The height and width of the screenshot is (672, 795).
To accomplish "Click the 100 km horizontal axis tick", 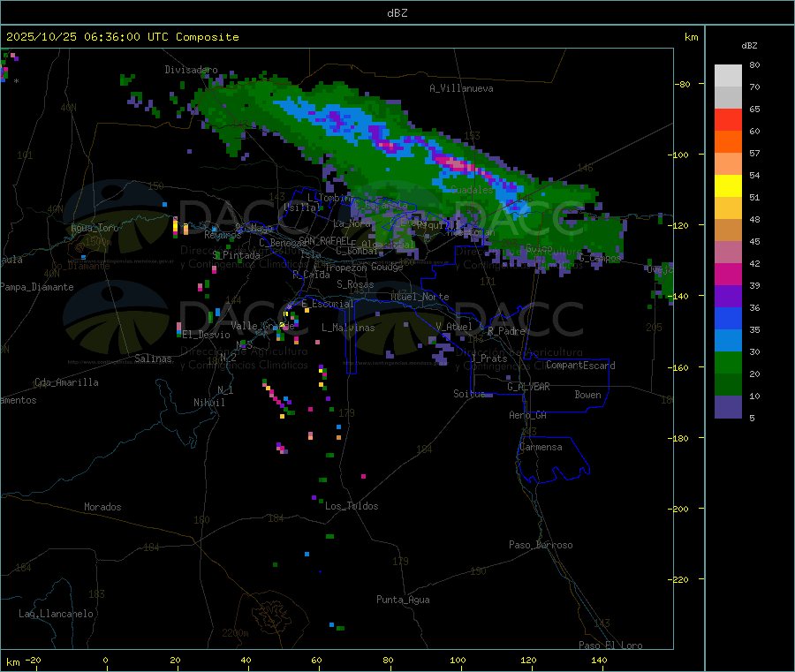I will coord(458,660).
